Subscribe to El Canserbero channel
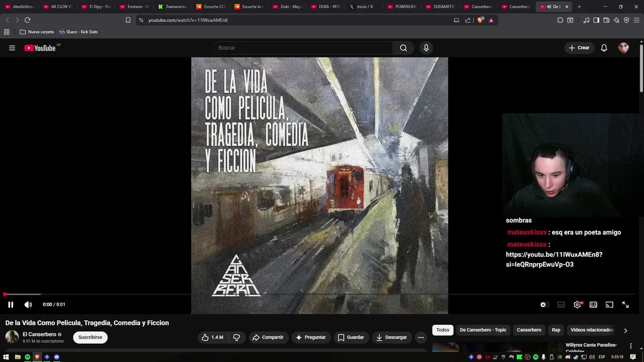This screenshot has height=362, width=644. (90, 337)
